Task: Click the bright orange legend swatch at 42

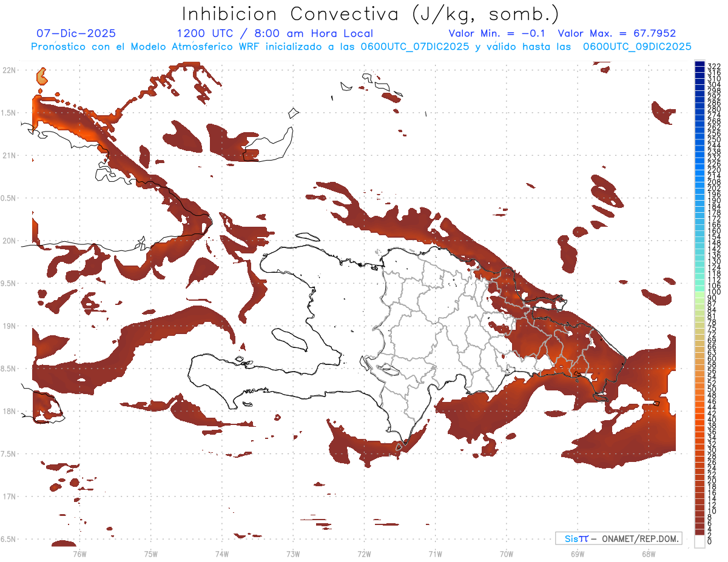Action: click(699, 416)
